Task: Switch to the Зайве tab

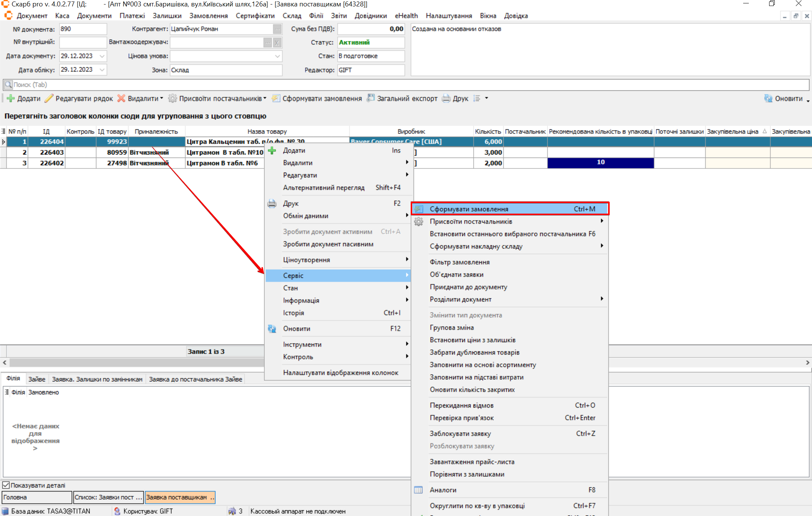Action: point(36,379)
